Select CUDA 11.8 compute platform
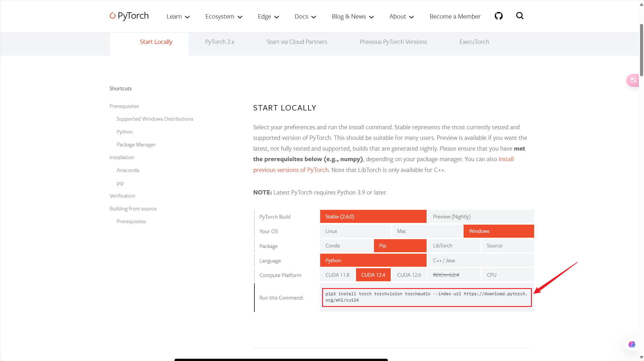 (338, 275)
